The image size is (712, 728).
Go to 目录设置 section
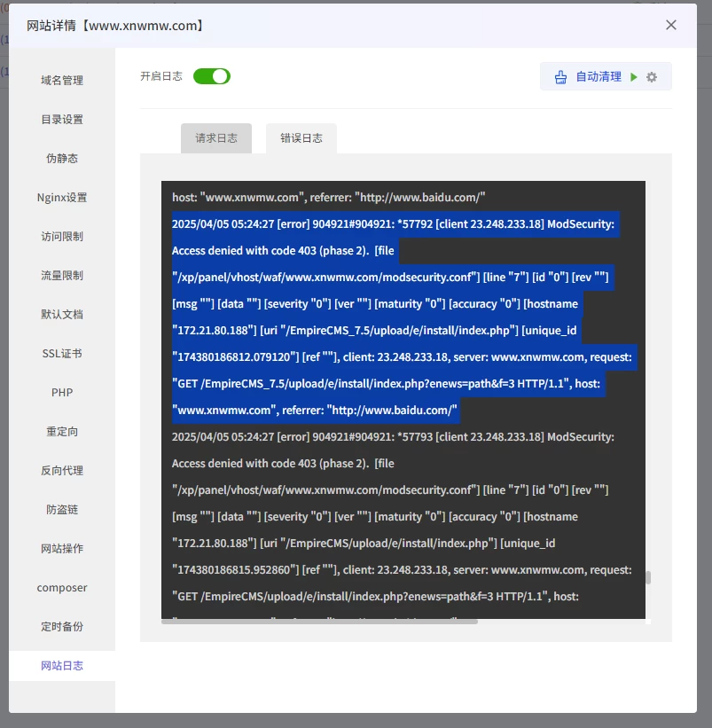(x=62, y=120)
